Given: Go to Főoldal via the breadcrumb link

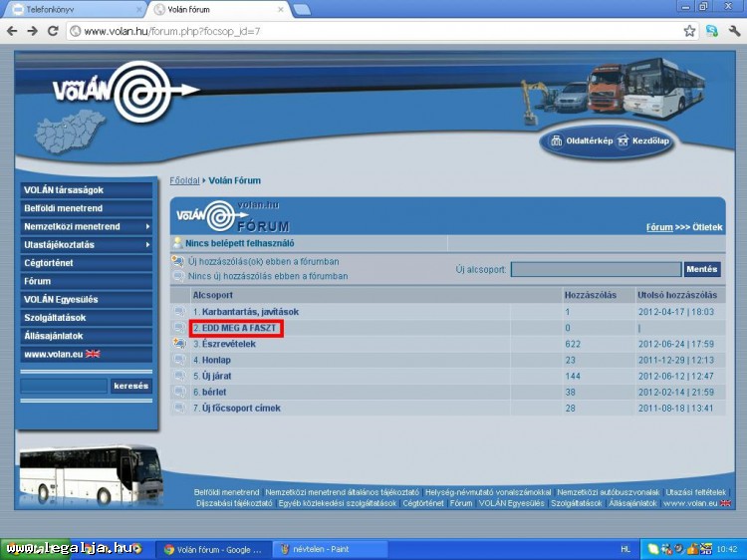Looking at the screenshot, I should (184, 181).
